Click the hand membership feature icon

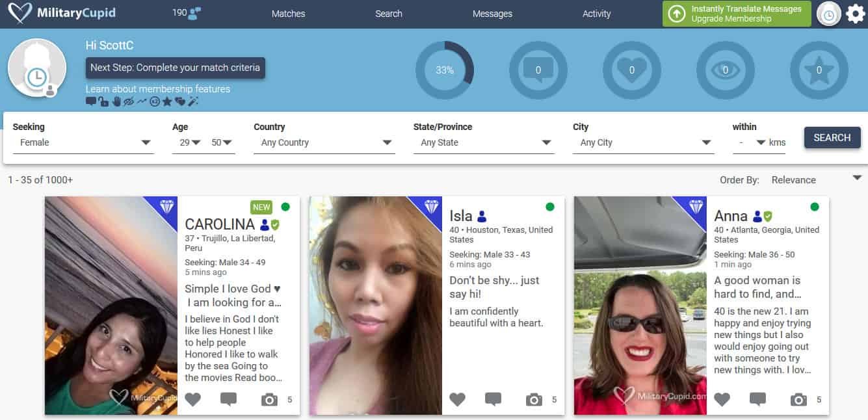click(x=117, y=101)
